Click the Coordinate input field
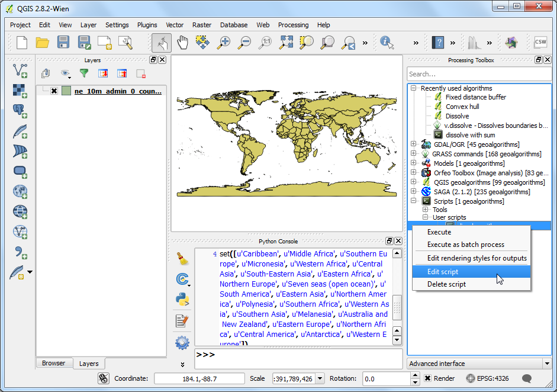The image size is (557, 392). pyautogui.click(x=199, y=379)
